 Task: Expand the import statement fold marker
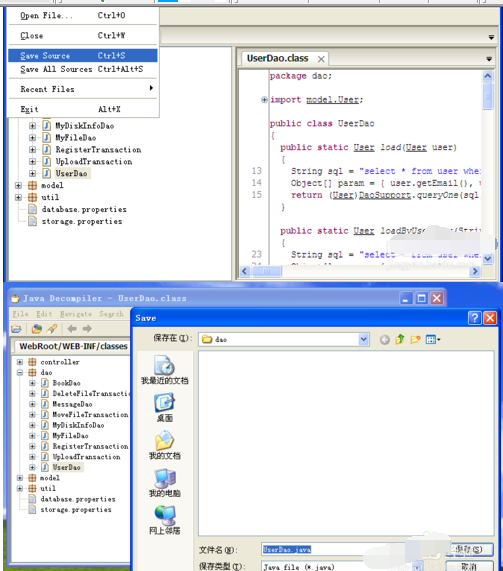click(x=264, y=99)
